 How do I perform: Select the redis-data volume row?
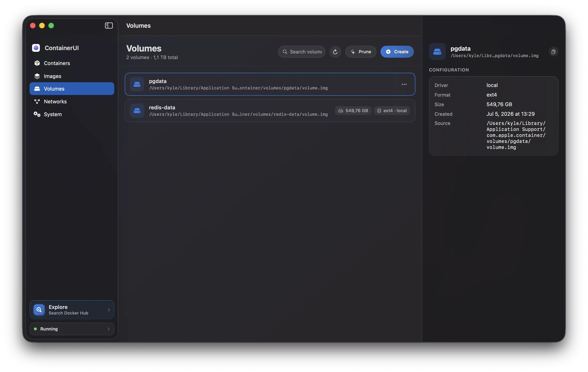click(x=270, y=111)
